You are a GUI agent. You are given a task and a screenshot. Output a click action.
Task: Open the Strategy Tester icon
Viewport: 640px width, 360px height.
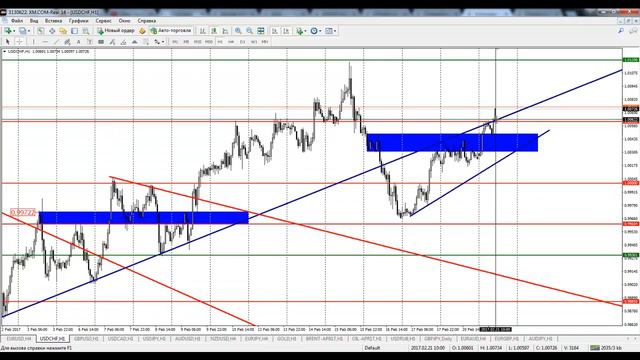click(85, 31)
